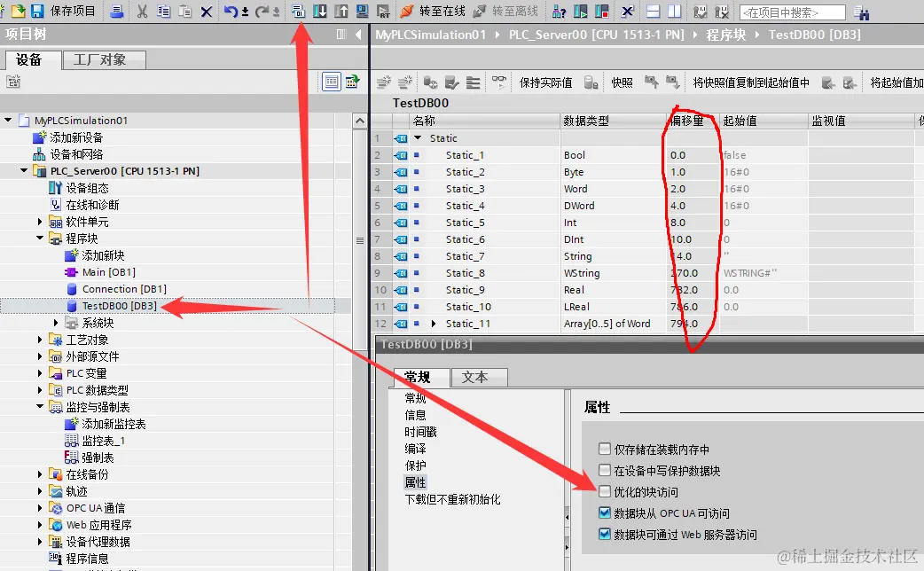The width and height of the screenshot is (924, 571).
Task: Click the Delete X icon
Action: [207, 12]
